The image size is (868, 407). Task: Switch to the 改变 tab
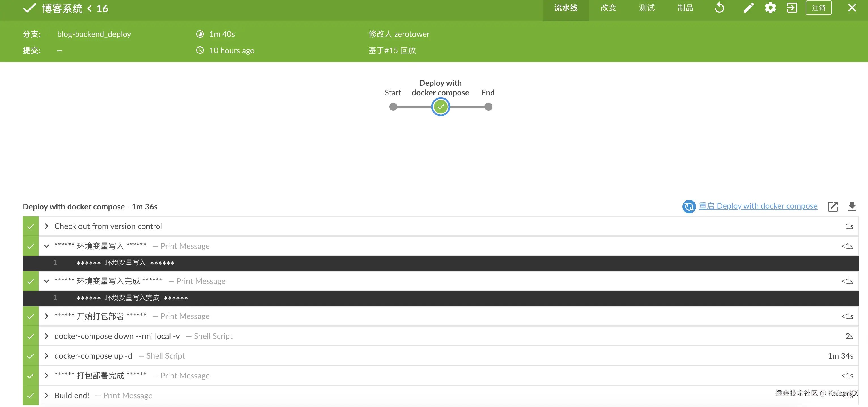(608, 8)
